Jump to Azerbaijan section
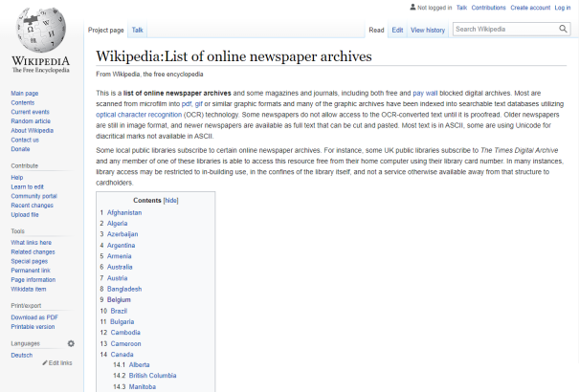The height and width of the screenshot is (392, 579). (x=122, y=234)
